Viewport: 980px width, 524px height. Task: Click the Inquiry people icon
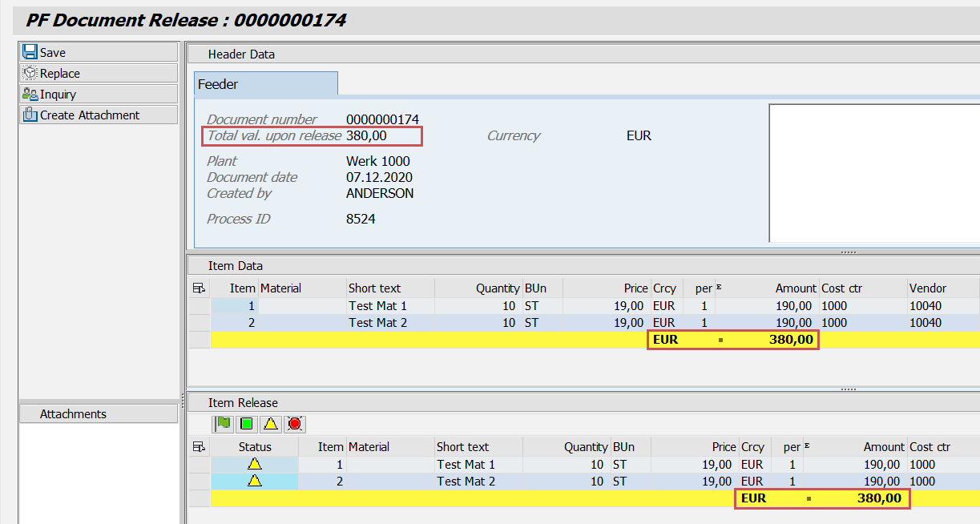click(x=30, y=94)
